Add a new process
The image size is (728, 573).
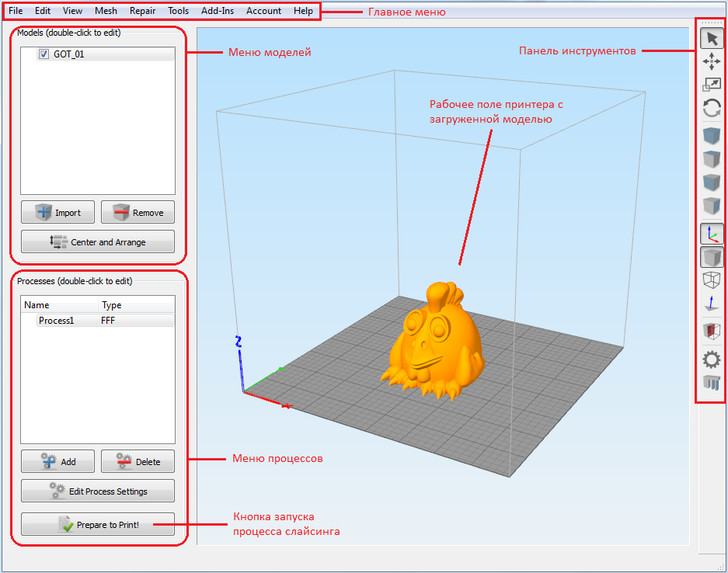click(x=57, y=462)
